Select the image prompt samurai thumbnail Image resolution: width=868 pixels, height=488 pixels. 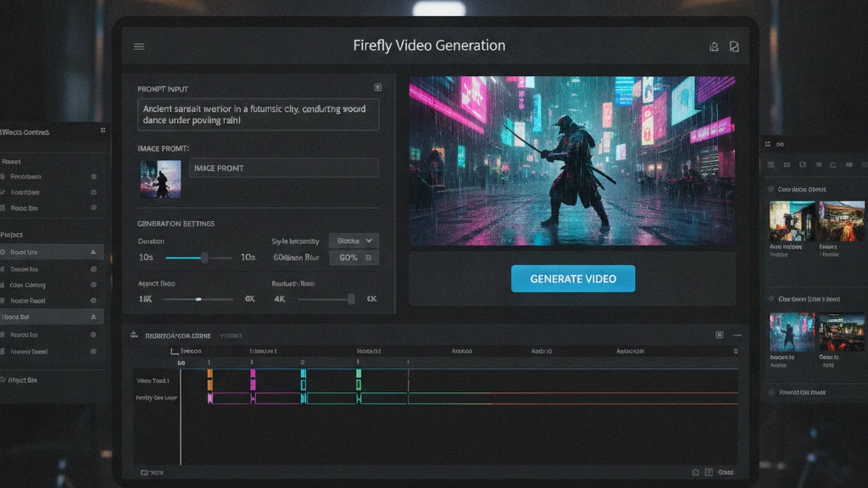[x=161, y=179]
